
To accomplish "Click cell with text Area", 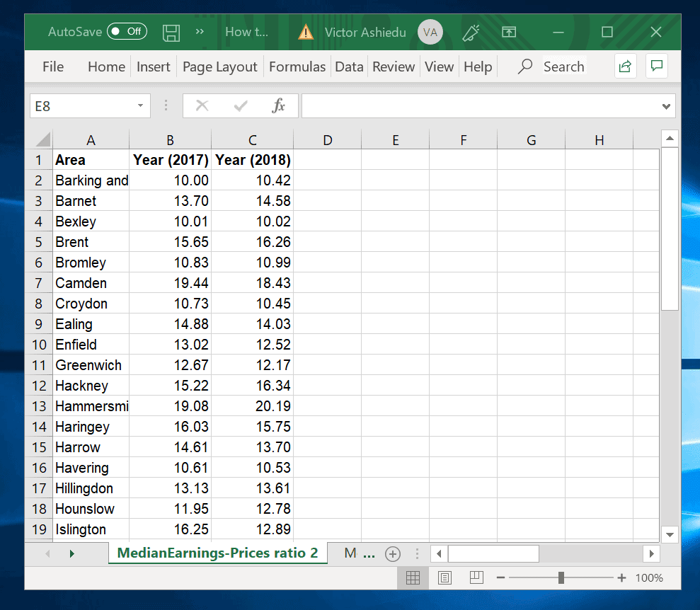I will click(x=91, y=159).
